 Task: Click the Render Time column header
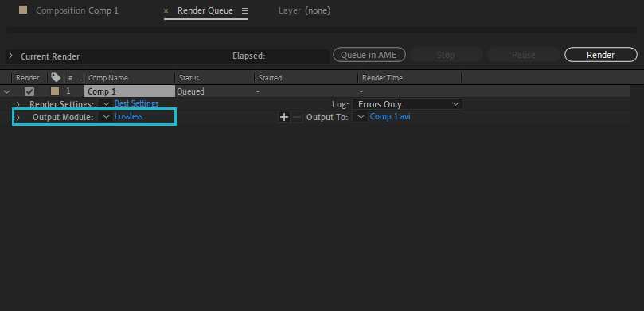382,77
